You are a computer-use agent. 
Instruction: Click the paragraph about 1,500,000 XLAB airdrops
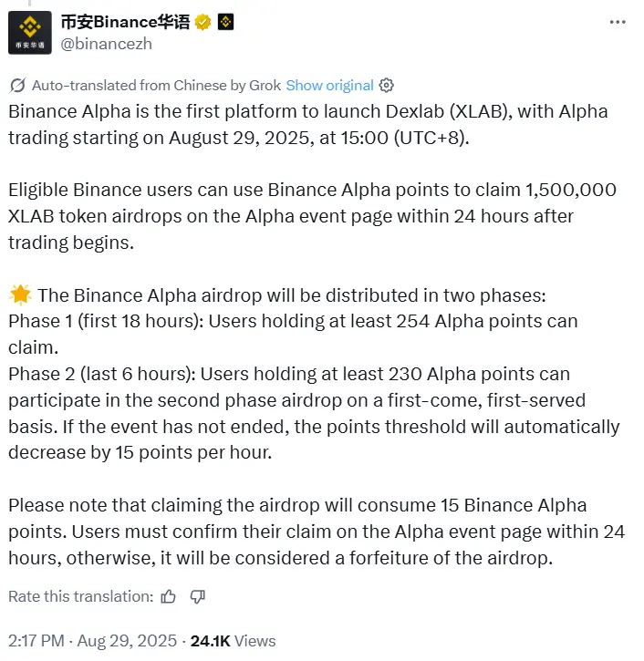(312, 216)
